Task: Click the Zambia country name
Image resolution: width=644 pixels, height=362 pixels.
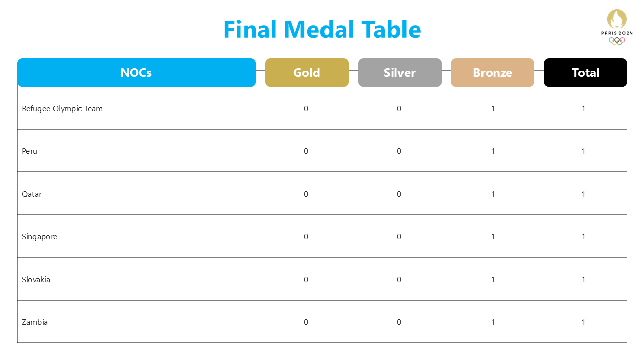Action: pos(35,322)
